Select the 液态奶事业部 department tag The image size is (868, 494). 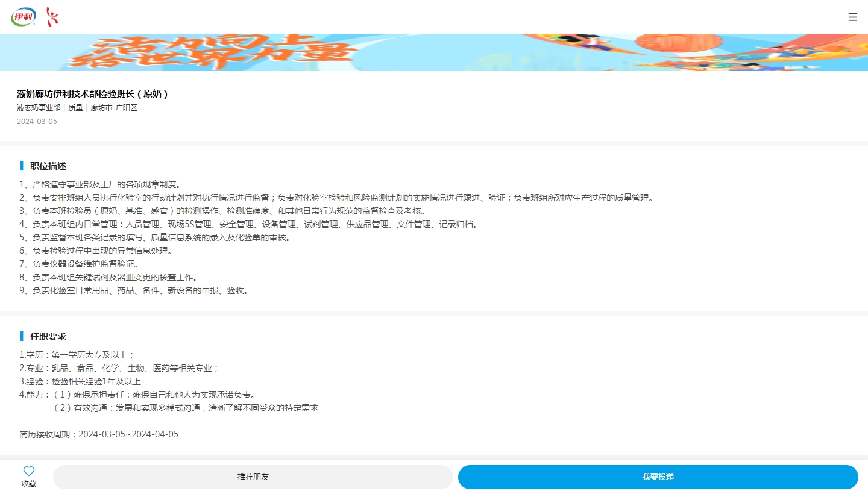click(39, 108)
